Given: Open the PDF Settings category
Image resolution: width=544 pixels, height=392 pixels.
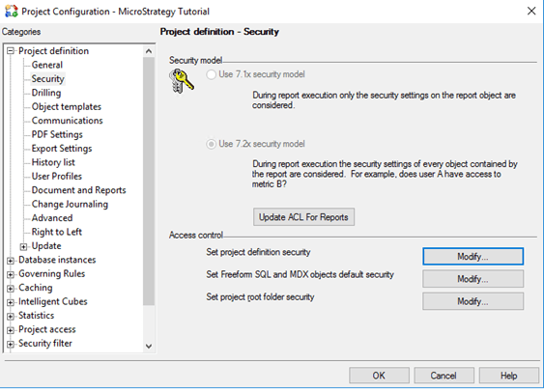Looking at the screenshot, I should [57, 134].
